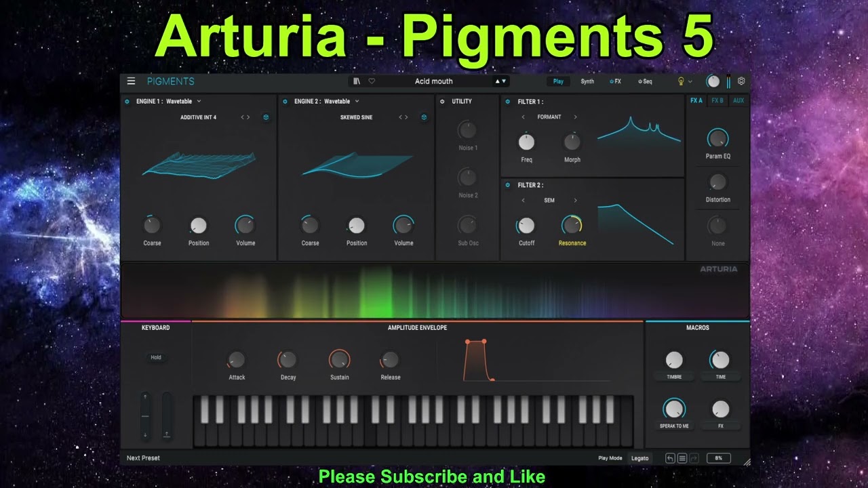Click the Engine 2 Volume knob
The image size is (868, 488).
403,225
